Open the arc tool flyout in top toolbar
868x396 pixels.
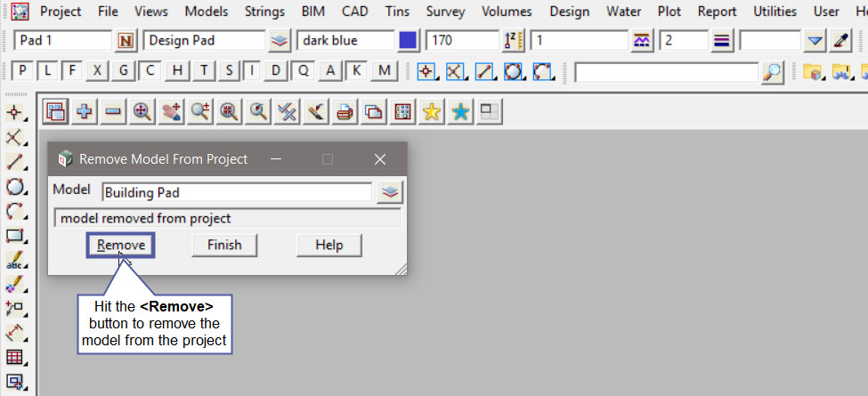click(x=542, y=71)
